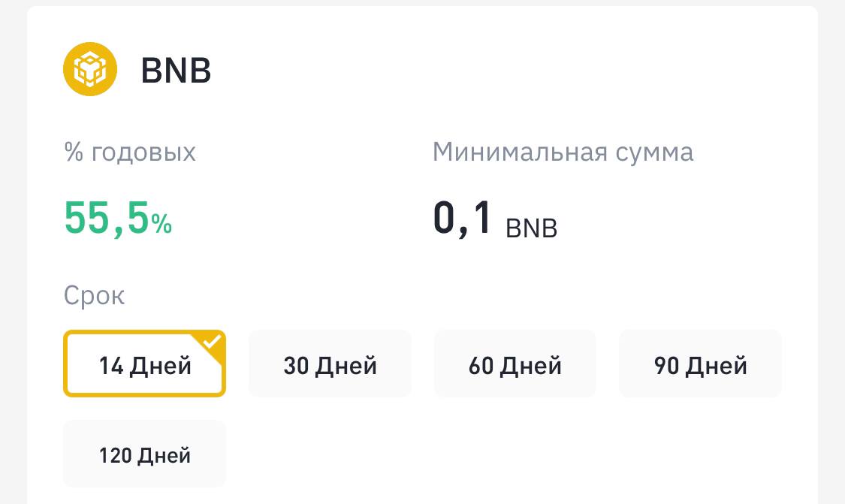Click the small green percent sign after 55,5
This screenshot has height=504, width=845.
pyautogui.click(x=161, y=223)
